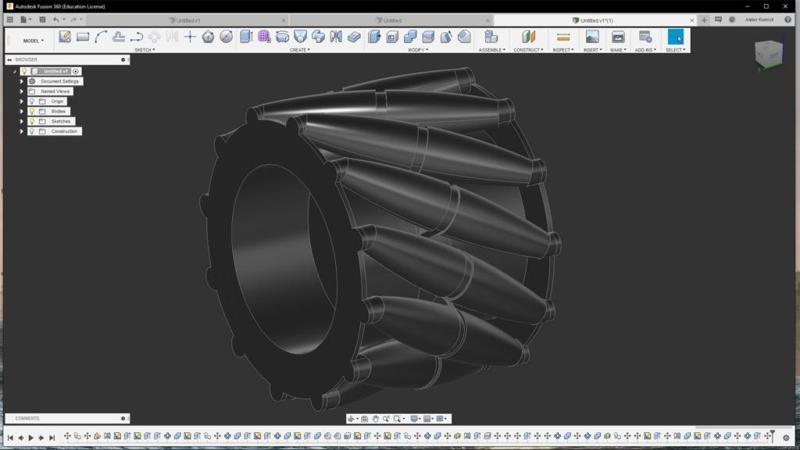Open the MODEL workspace dropdown
Image resolution: width=800 pixels, height=450 pixels.
click(x=33, y=41)
